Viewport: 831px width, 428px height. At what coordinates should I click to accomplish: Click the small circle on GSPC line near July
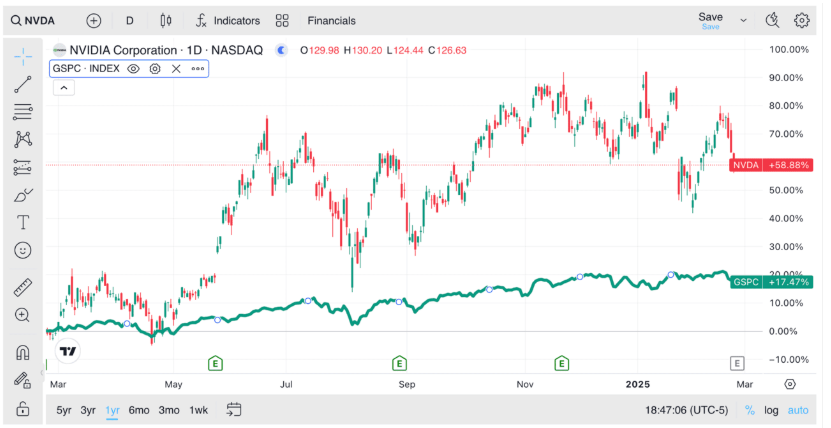point(308,301)
